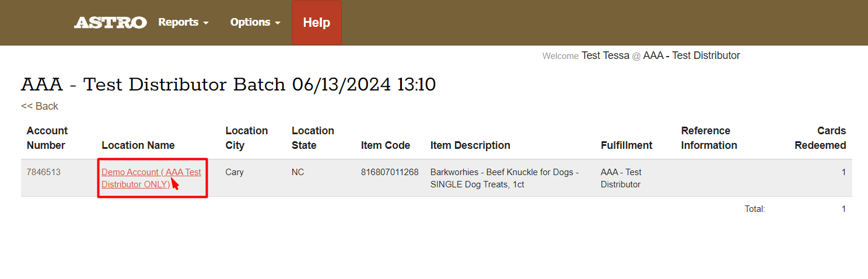The height and width of the screenshot is (279, 868).
Task: Click the Item Description column header
Action: tap(470, 145)
